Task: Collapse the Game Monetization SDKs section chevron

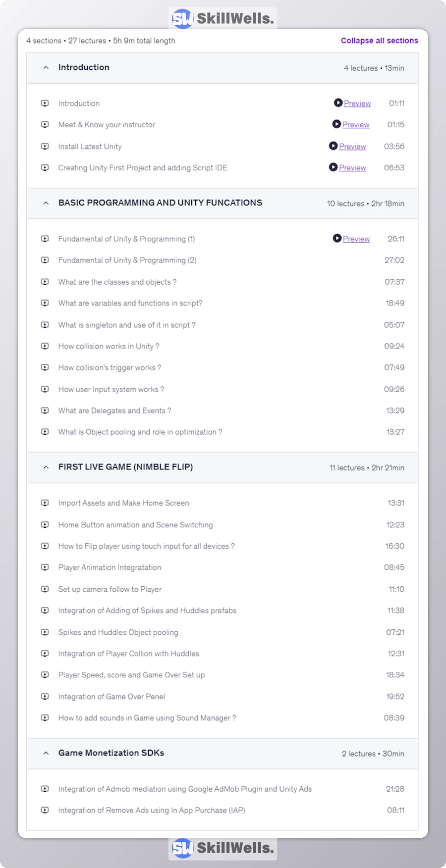Action: pos(46,753)
